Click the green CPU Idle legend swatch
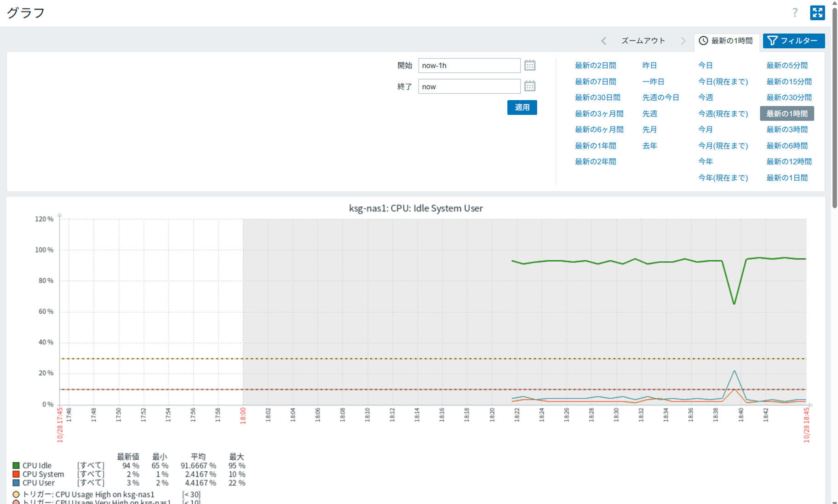This screenshot has width=838, height=504. 16,465
